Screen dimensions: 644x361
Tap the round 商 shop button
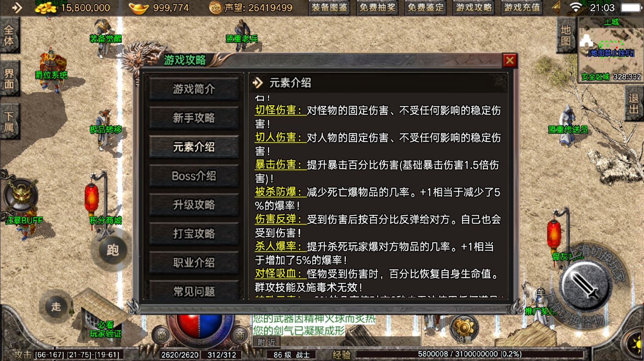(240, 336)
